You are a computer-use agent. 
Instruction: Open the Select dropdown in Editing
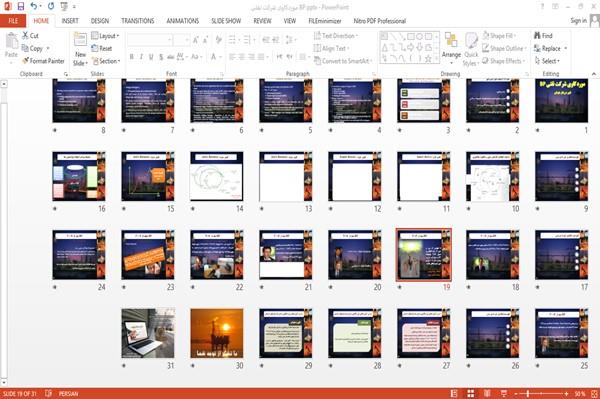click(x=547, y=61)
